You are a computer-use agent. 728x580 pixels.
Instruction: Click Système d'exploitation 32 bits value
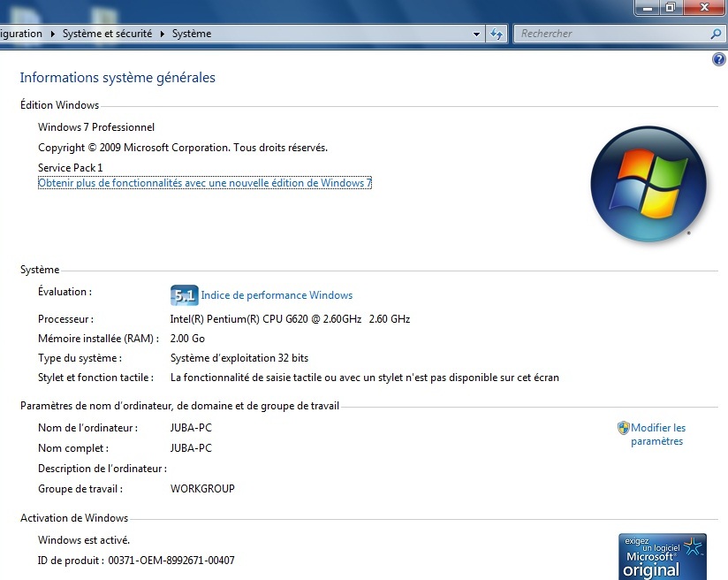(239, 358)
